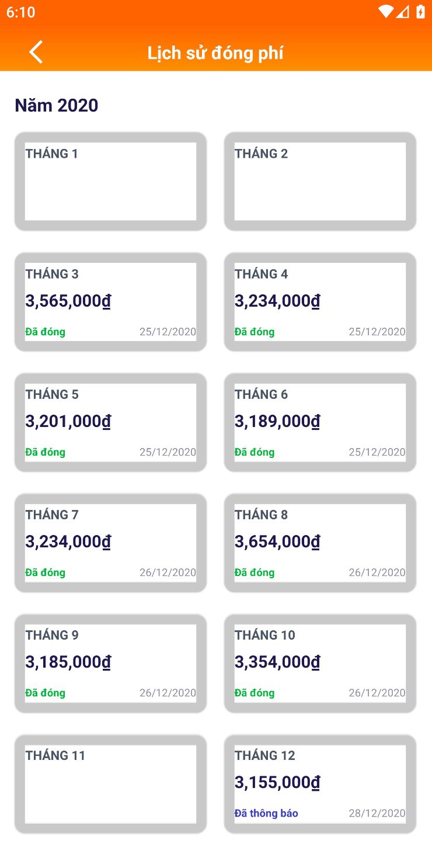432x868 pixels.
Task: Open THÁNG 9 payment details
Action: (110, 662)
